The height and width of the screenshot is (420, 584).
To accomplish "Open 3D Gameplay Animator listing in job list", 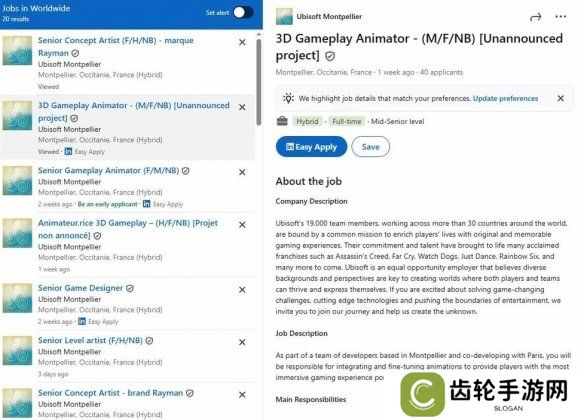I will click(133, 112).
